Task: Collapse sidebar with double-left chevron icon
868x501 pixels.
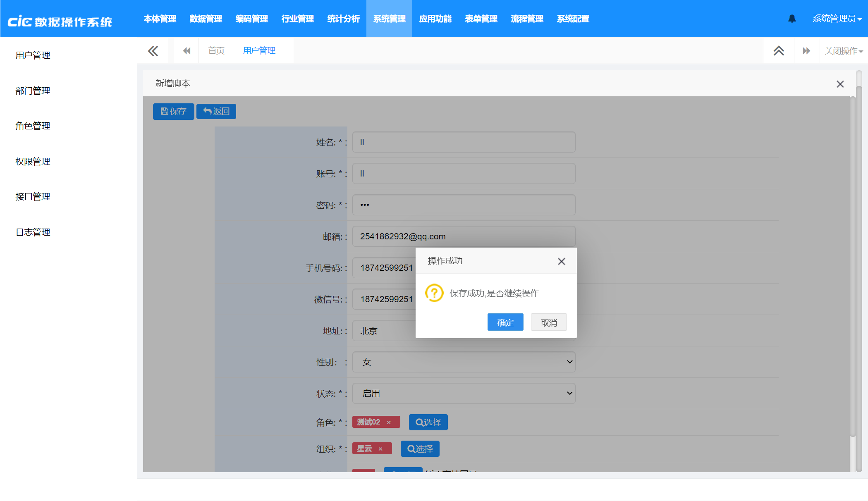Action: [x=153, y=51]
